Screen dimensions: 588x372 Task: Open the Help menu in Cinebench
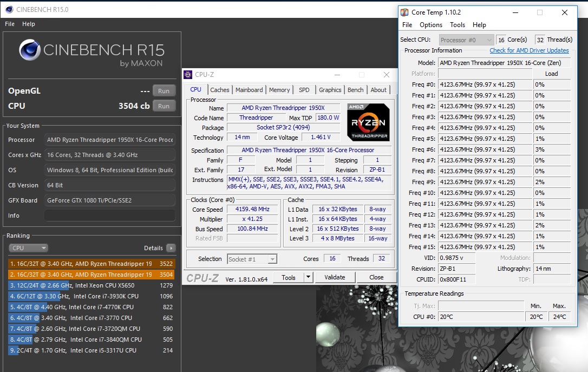[29, 24]
